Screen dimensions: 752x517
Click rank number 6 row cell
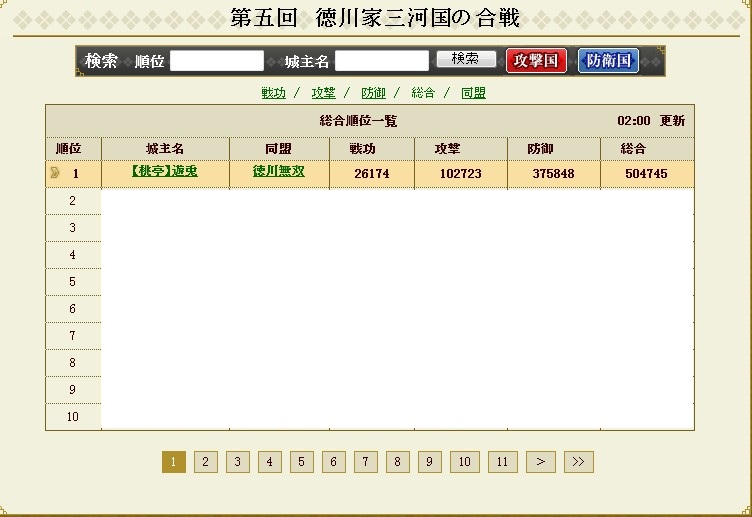pyautogui.click(x=73, y=309)
